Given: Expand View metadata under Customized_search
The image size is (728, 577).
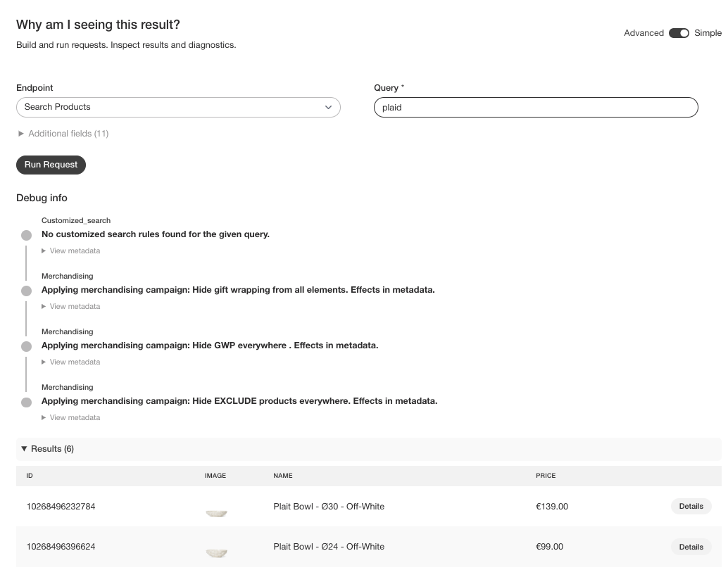Looking at the screenshot, I should (x=70, y=251).
